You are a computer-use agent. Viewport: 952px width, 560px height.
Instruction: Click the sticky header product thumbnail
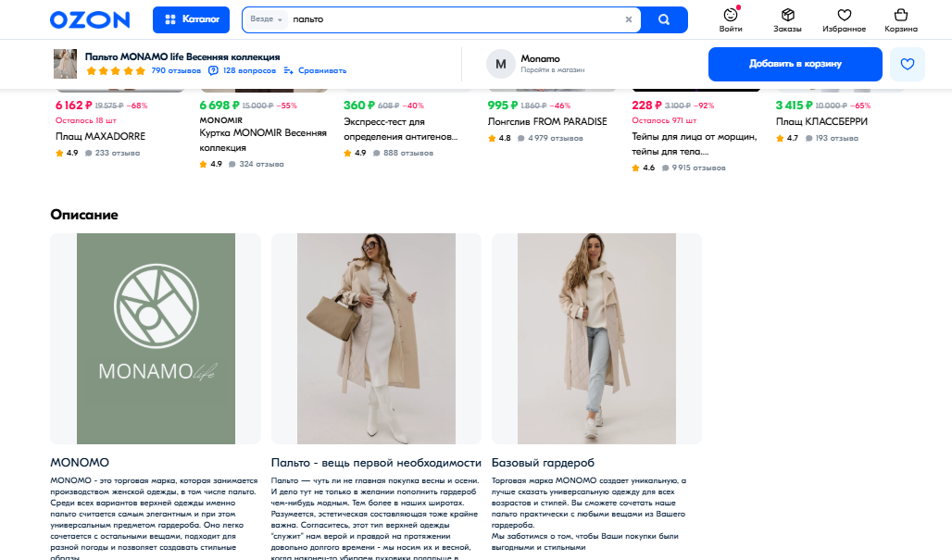click(x=66, y=64)
